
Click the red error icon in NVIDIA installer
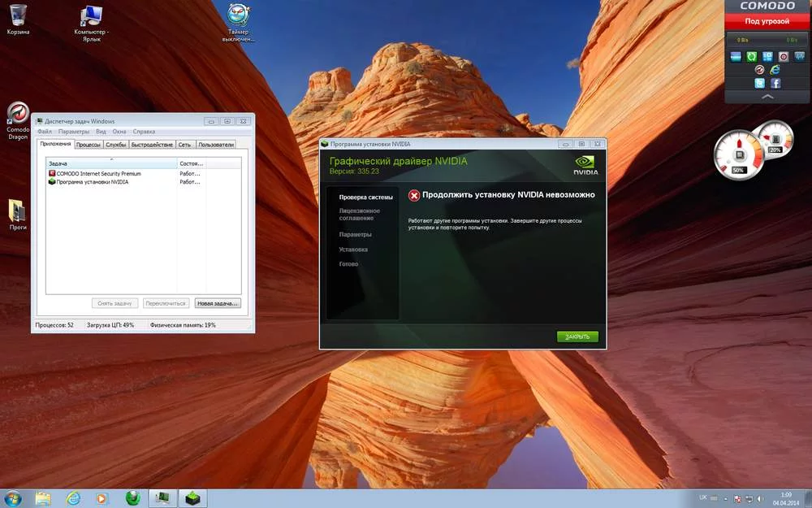[x=414, y=195]
